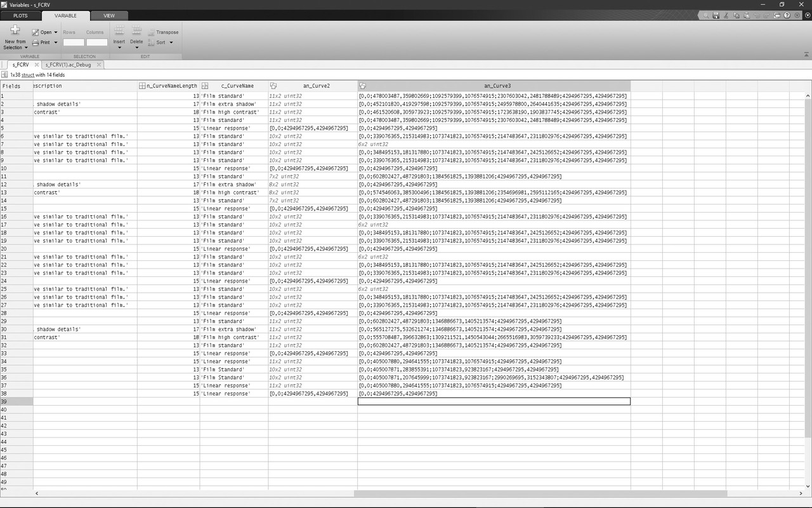This screenshot has width=812, height=508.
Task: Click the icon before c_CurveName header
Action: [x=205, y=86]
